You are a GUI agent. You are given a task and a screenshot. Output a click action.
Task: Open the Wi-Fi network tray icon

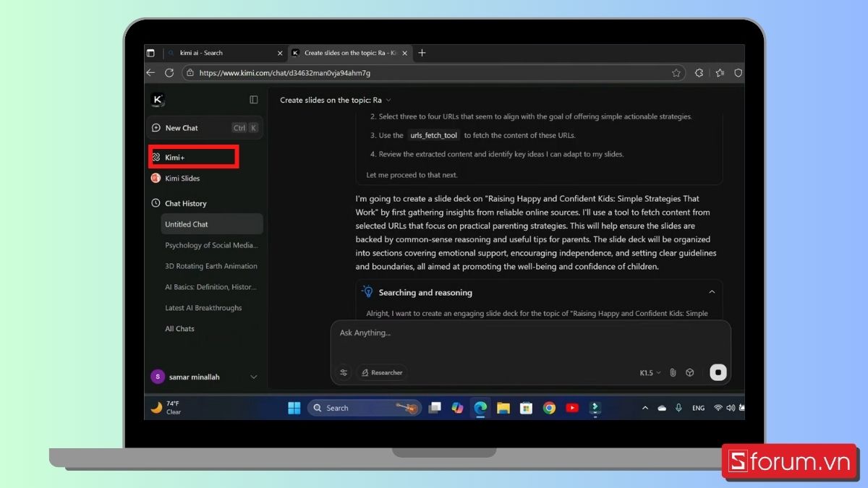coord(718,408)
